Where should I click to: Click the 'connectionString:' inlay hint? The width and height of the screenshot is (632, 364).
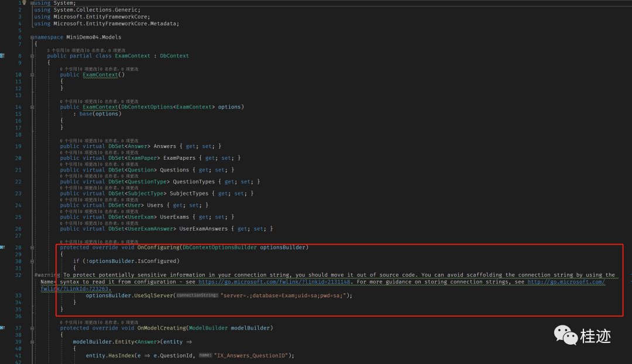point(198,295)
